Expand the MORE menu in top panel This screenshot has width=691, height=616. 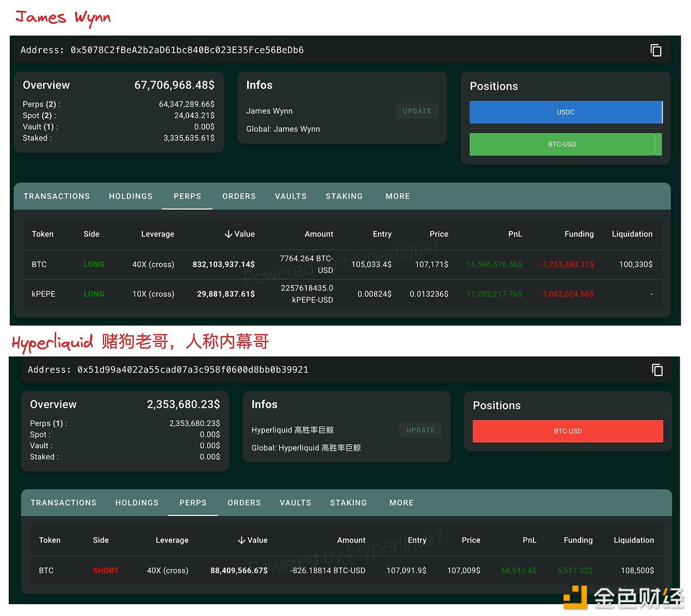coord(398,197)
